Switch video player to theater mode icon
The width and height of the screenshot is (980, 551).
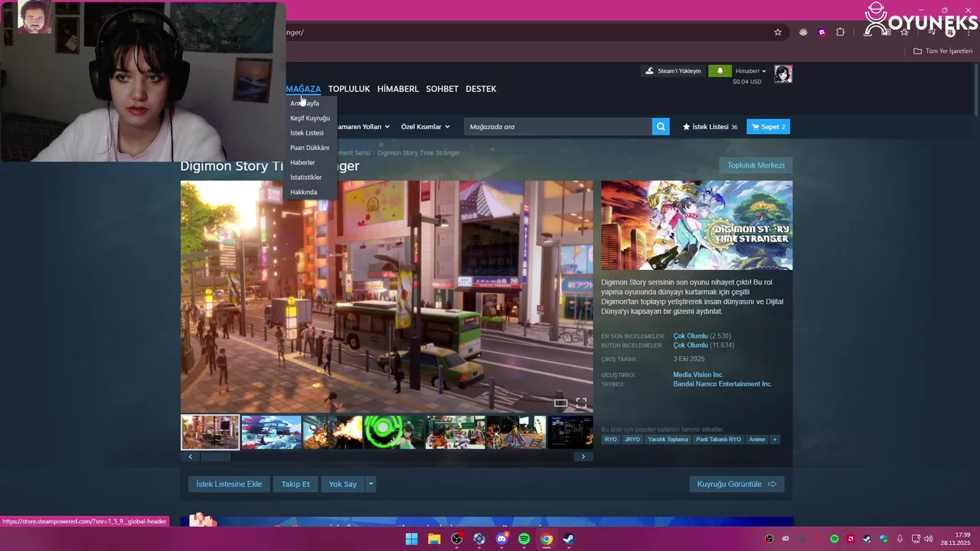click(x=560, y=403)
